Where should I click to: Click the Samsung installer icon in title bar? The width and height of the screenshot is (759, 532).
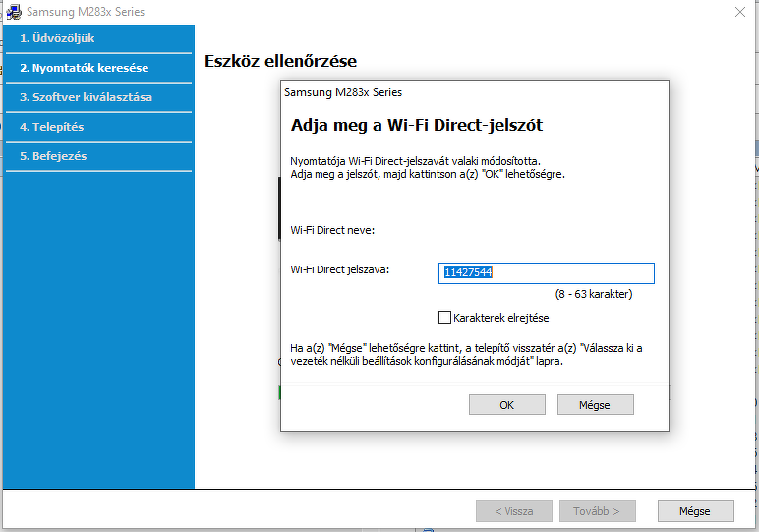14,12
